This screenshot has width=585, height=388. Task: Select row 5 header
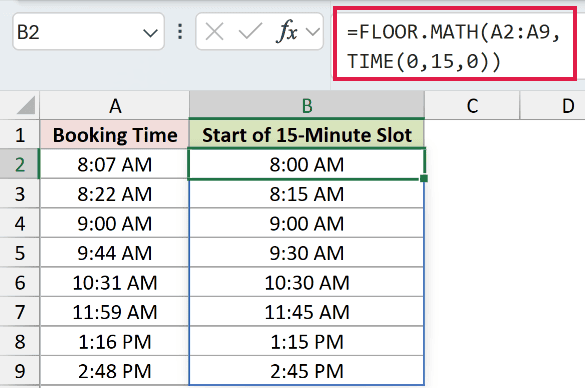20,253
